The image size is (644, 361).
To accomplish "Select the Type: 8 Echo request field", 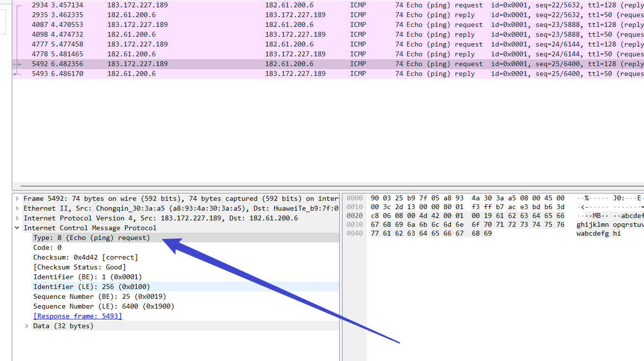I will click(185, 238).
